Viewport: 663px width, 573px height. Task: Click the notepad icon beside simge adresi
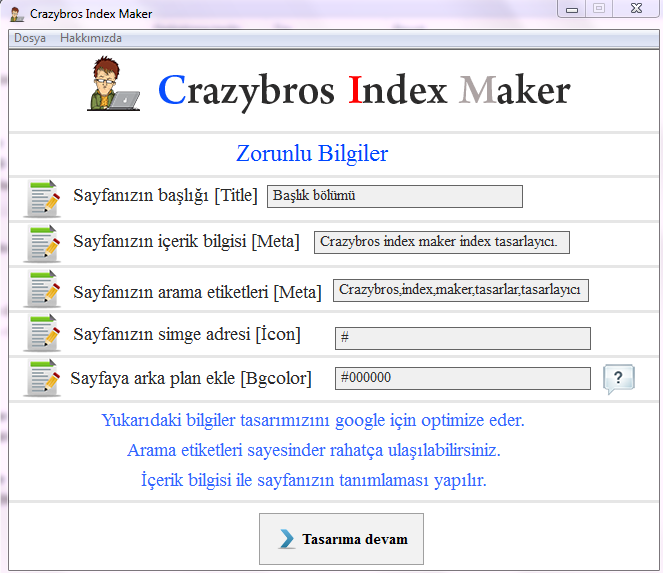[x=43, y=333]
